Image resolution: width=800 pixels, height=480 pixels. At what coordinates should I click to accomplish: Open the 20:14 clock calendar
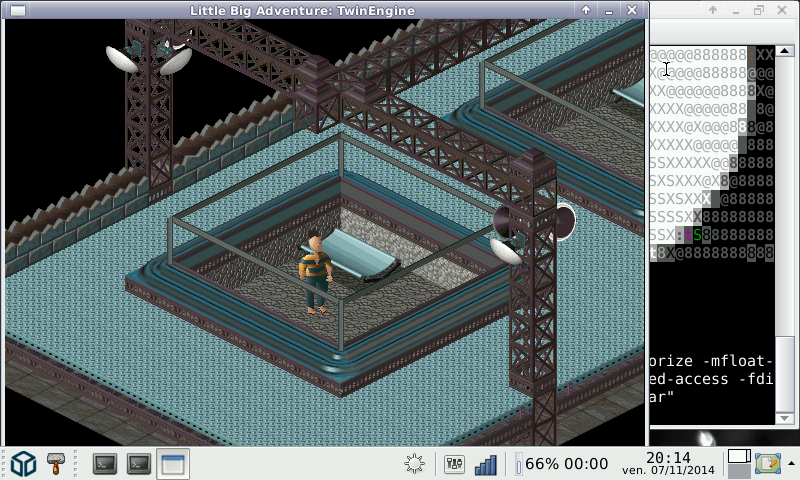[669, 463]
